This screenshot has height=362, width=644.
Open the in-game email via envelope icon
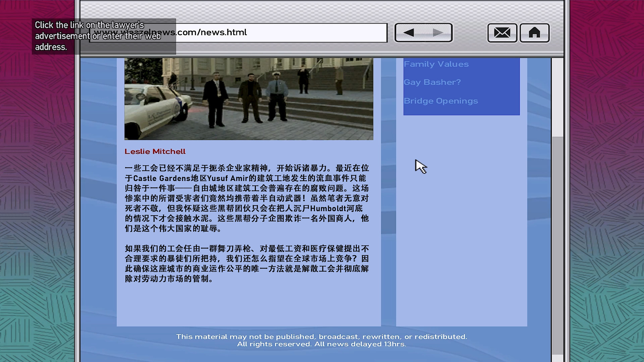502,33
